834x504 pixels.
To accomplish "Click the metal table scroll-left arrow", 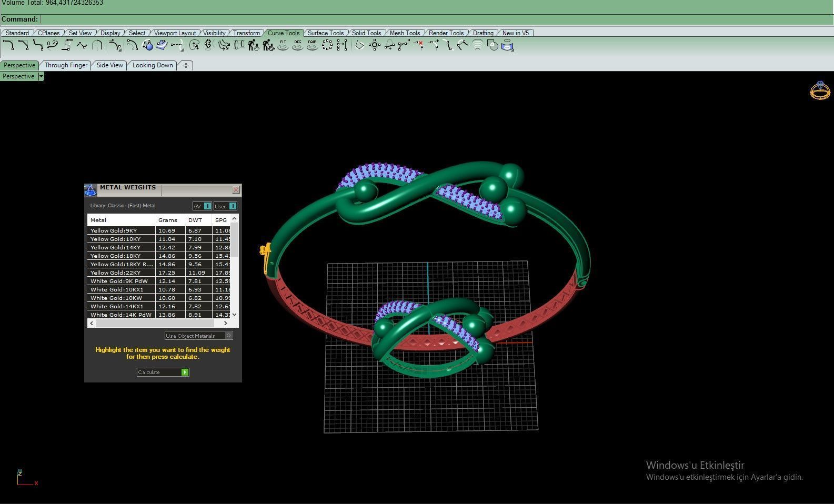I will click(92, 323).
